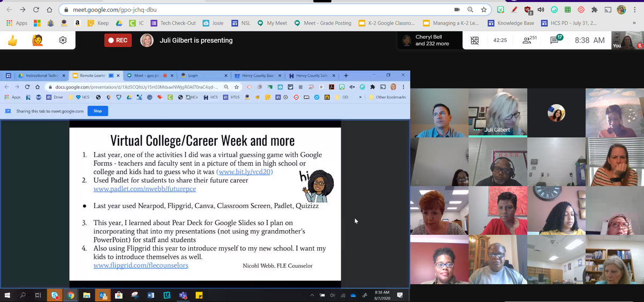
Task: Open the Josie bookmark
Action: (213, 23)
